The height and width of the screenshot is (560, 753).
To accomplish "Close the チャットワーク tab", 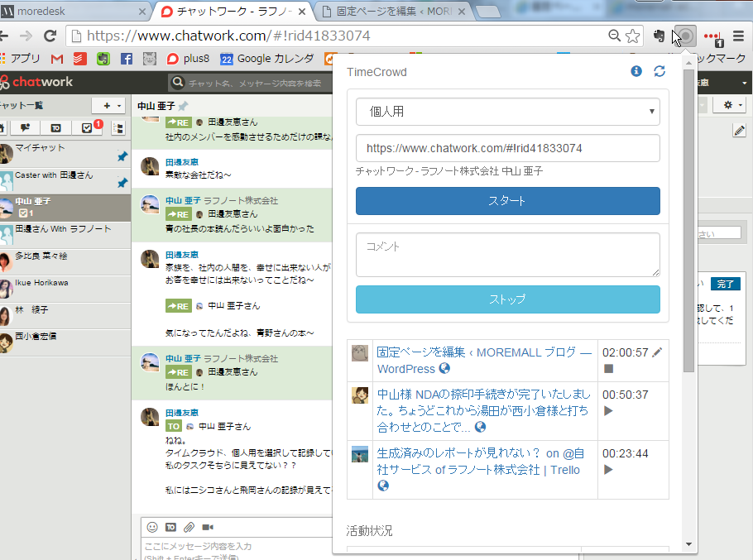I will click(x=302, y=12).
